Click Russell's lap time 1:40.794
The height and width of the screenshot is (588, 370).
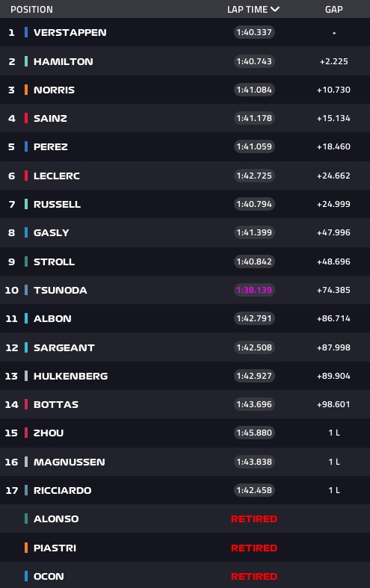point(254,204)
